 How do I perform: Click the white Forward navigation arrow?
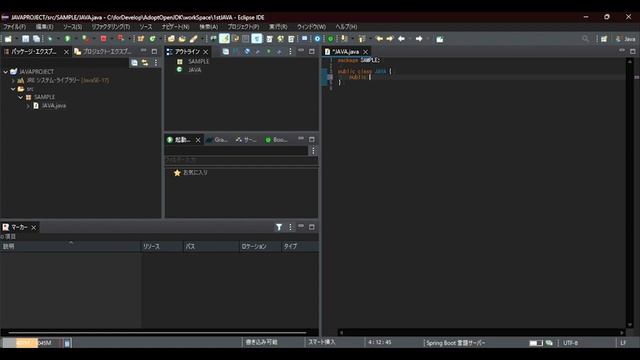click(x=419, y=39)
